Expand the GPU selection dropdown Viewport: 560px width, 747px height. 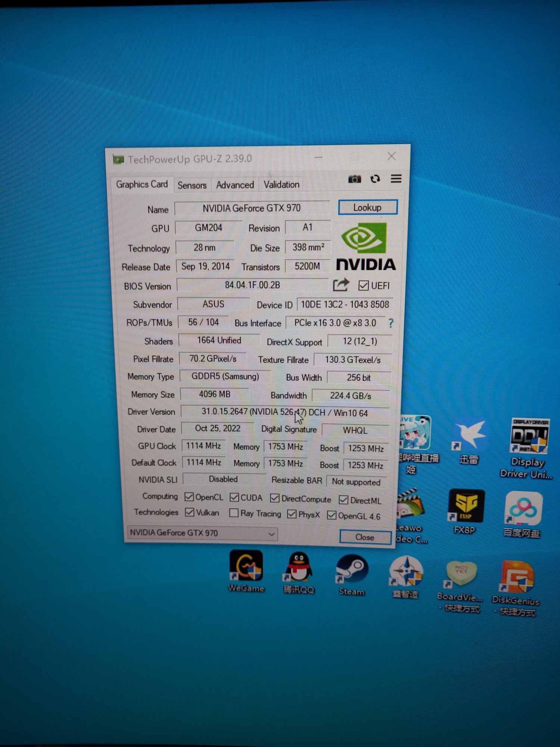click(271, 534)
